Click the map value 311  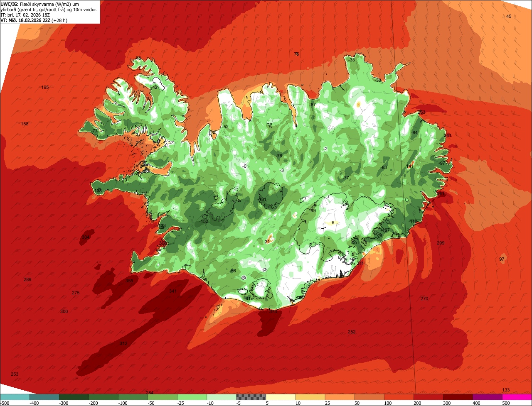360,263
